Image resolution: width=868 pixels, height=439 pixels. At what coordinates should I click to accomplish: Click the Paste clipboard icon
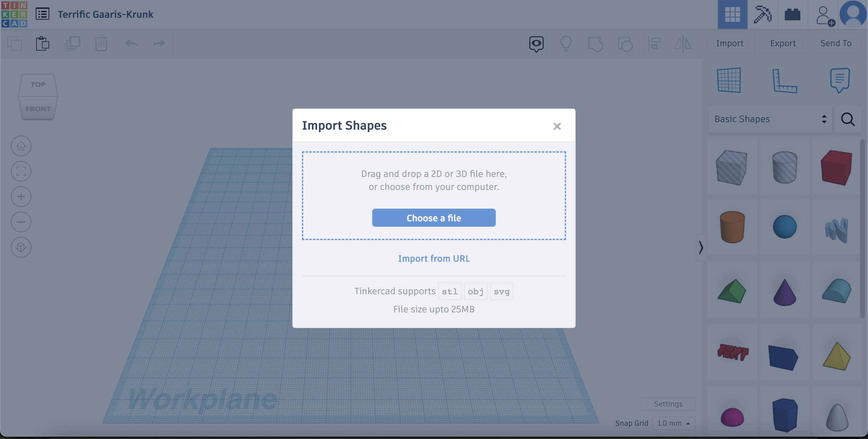click(x=42, y=43)
